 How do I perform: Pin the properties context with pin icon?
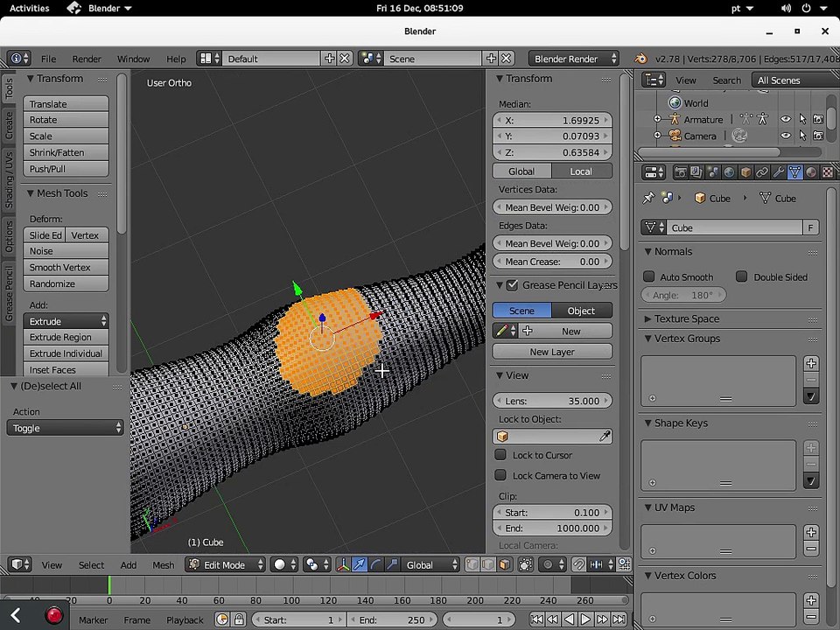648,199
